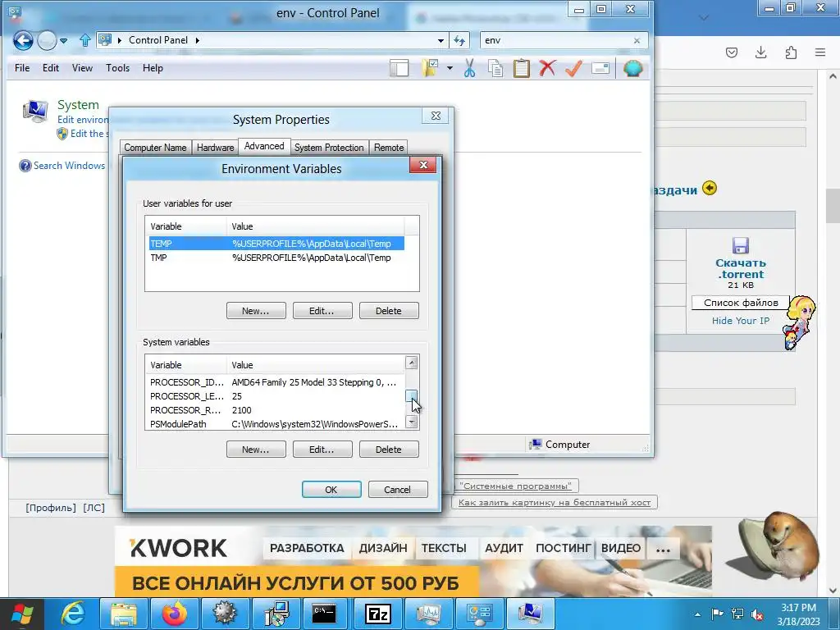Open the Help menu

[153, 68]
